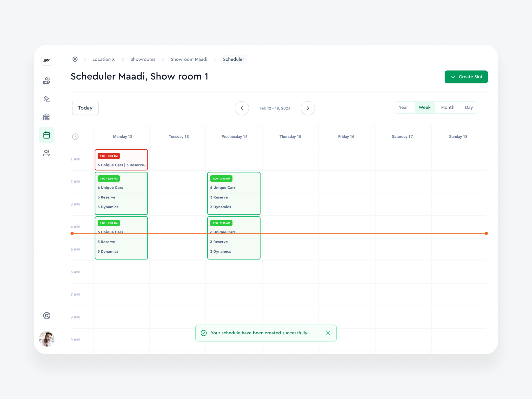Click the Today button
This screenshot has width=532, height=399.
tap(85, 108)
